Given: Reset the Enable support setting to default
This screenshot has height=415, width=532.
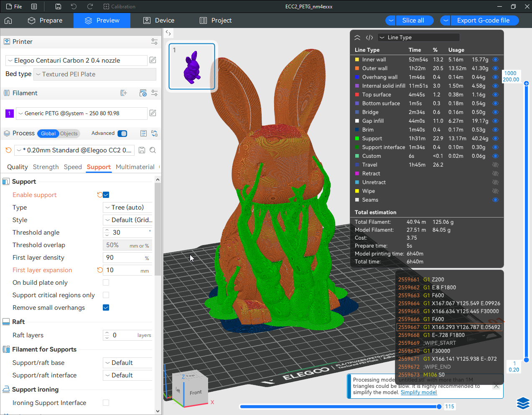Looking at the screenshot, I should pyautogui.click(x=99, y=195).
